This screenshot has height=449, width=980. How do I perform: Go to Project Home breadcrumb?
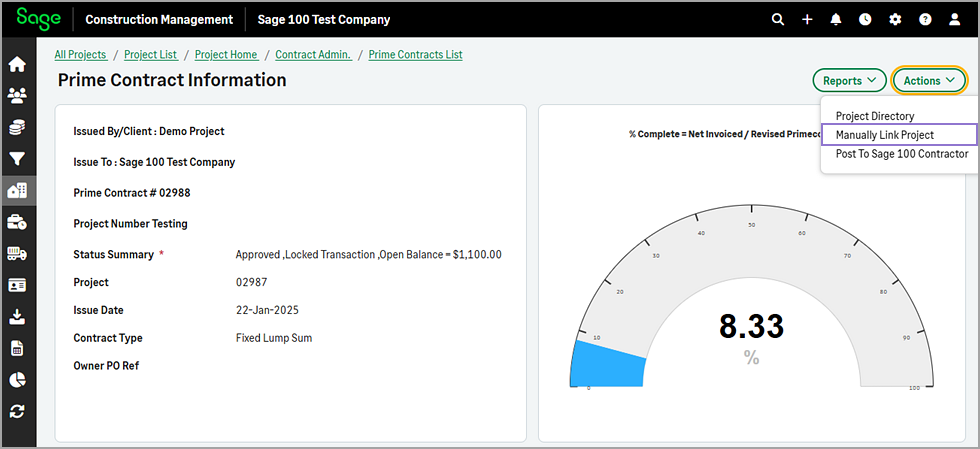[x=226, y=54]
